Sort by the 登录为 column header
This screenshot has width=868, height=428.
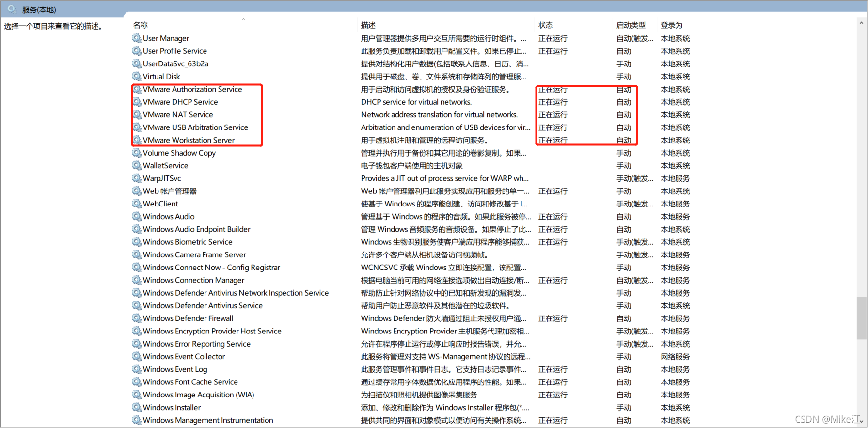(x=672, y=25)
